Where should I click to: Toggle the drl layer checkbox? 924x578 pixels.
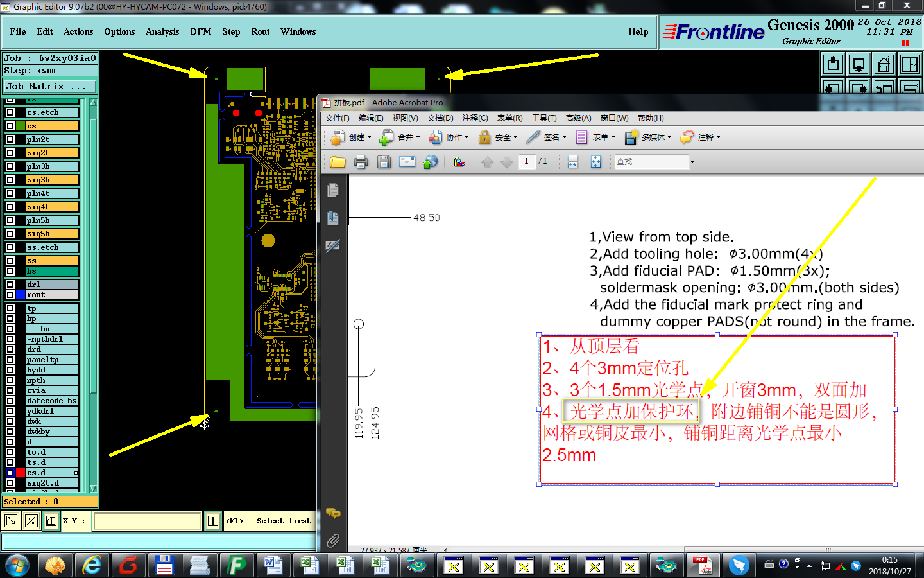[x=10, y=285]
